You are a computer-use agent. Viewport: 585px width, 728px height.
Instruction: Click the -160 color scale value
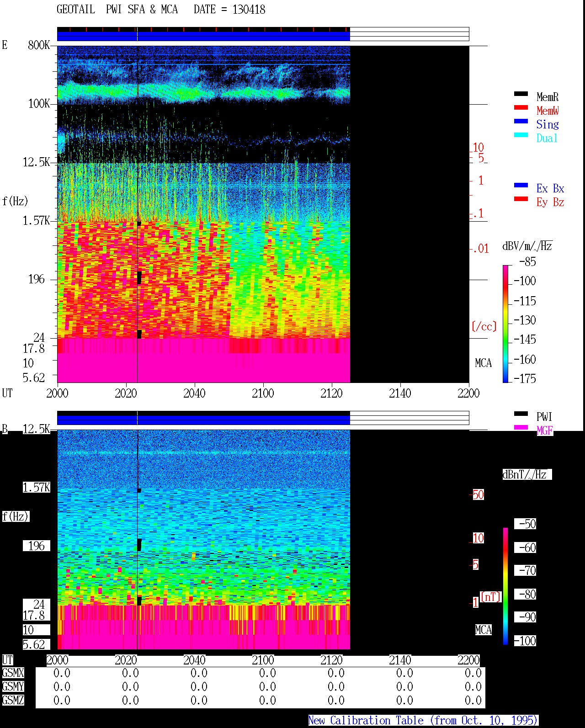coord(525,359)
